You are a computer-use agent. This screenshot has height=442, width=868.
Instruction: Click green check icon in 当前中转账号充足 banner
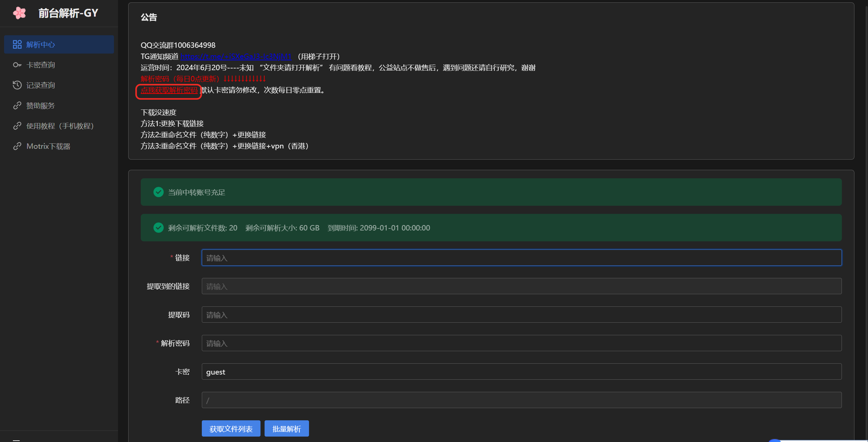click(158, 192)
